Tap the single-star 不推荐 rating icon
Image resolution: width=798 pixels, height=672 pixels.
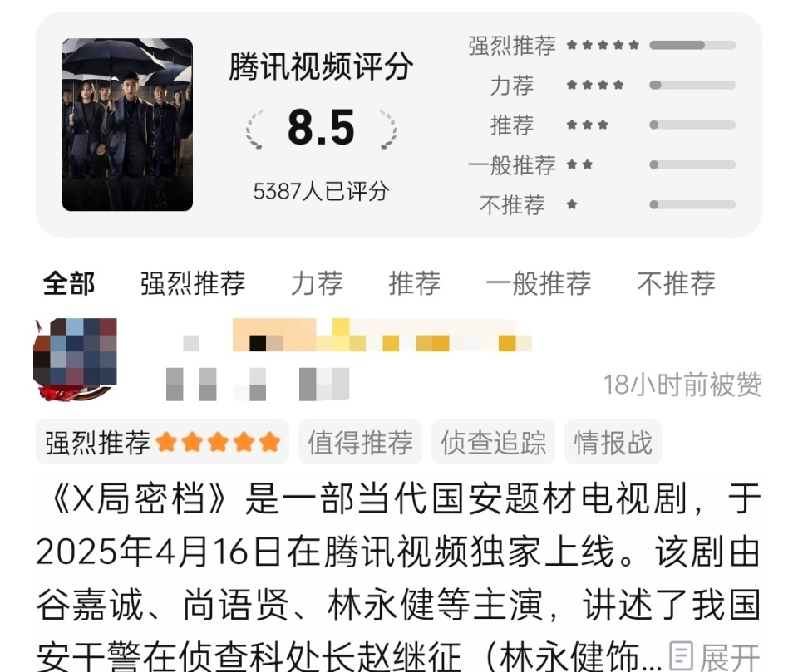(572, 204)
